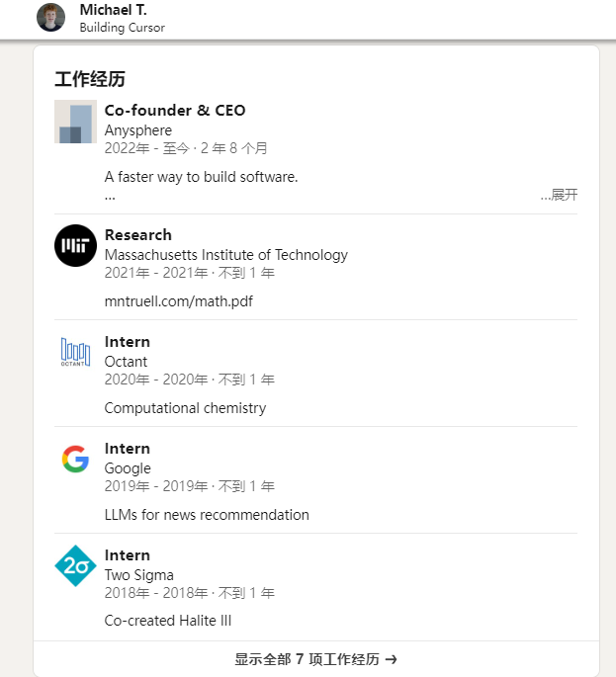Expand the Anysphere description with 展开
This screenshot has height=677, width=616.
click(x=559, y=195)
